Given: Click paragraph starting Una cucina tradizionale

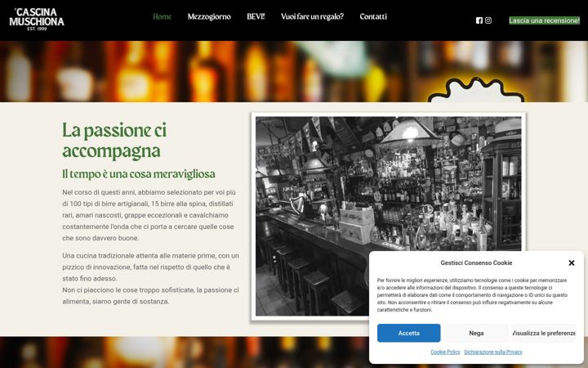Looking at the screenshot, I should point(151,279).
